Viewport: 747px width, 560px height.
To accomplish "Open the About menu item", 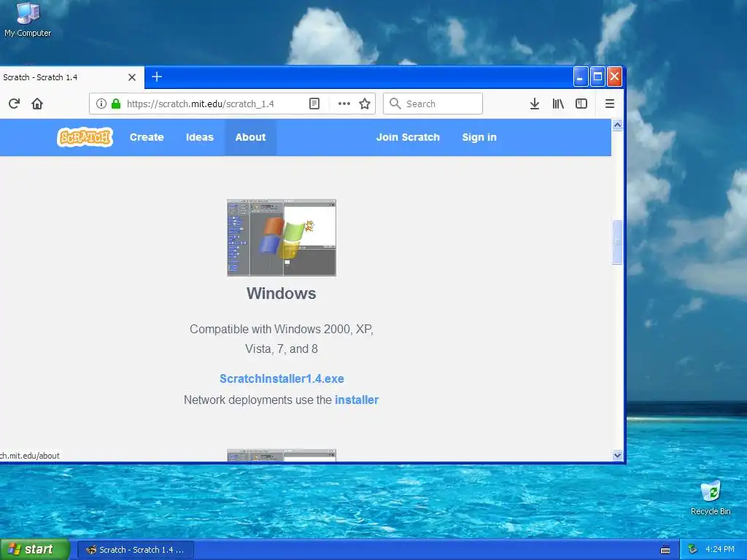I will [251, 137].
